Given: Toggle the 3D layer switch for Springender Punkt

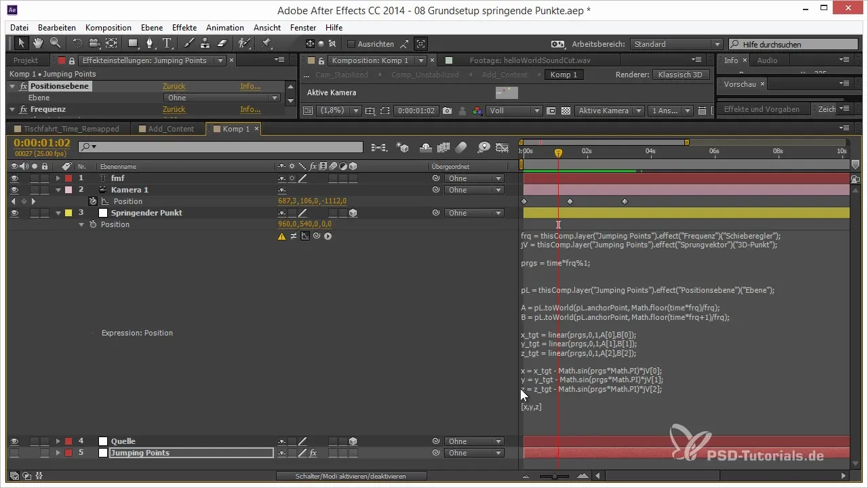Looking at the screenshot, I should click(x=353, y=213).
